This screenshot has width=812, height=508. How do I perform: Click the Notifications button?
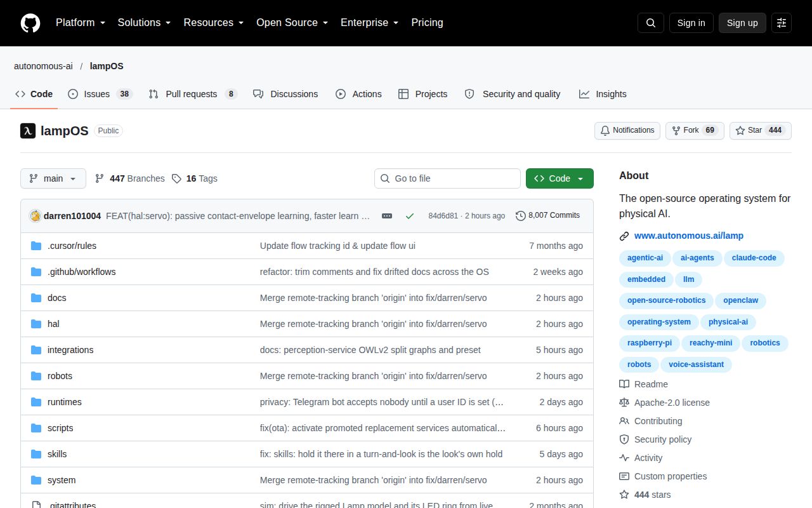tap(627, 131)
